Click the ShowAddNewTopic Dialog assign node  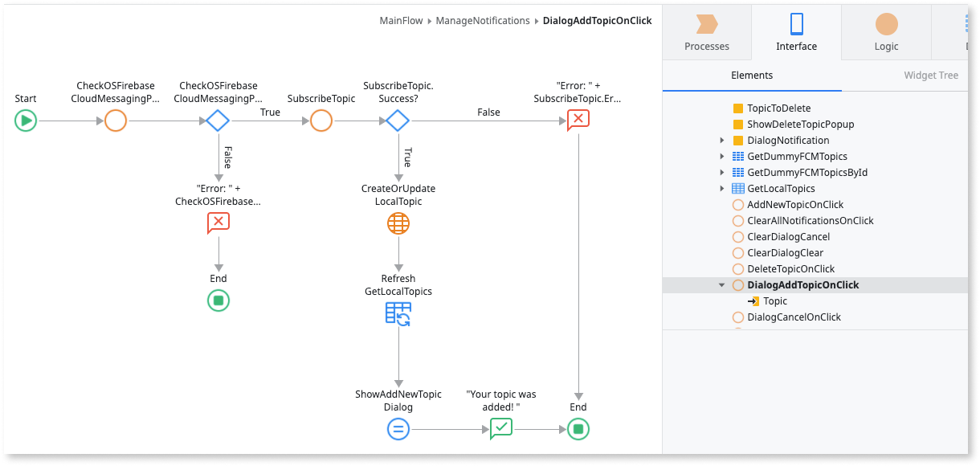coord(398,429)
